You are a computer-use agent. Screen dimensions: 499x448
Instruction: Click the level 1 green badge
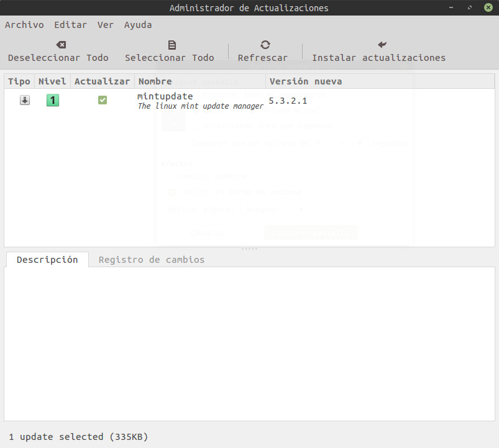[53, 100]
